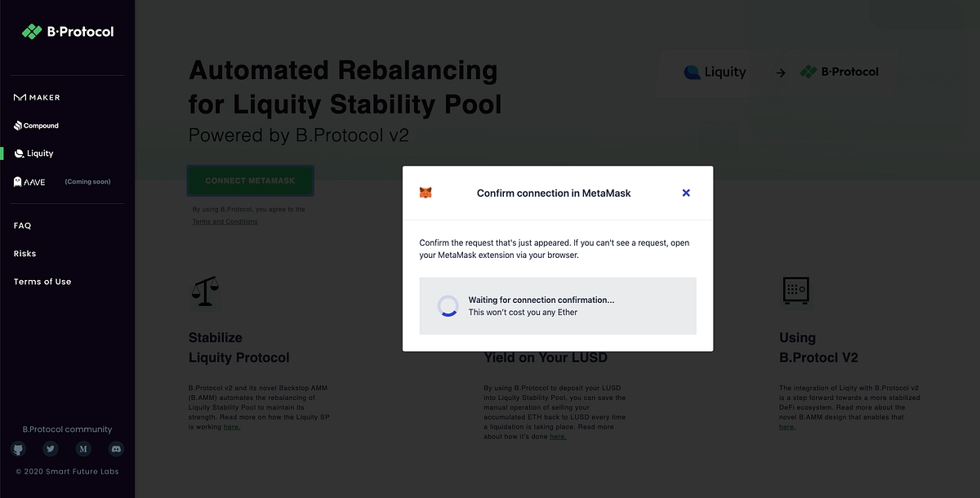The width and height of the screenshot is (980, 498).
Task: Open the Twitter community icon
Action: tap(51, 449)
